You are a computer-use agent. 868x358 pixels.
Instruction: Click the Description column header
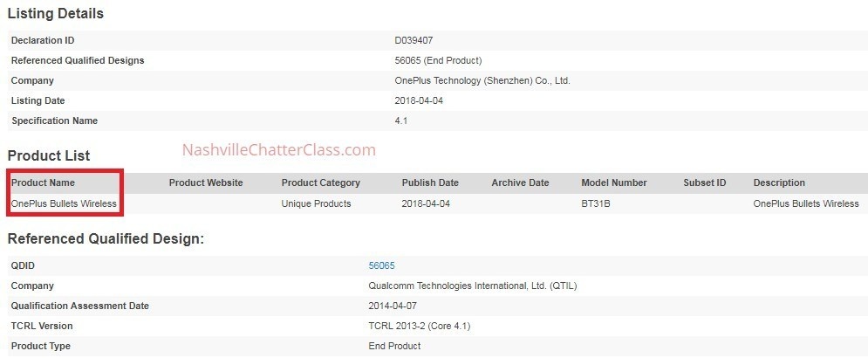click(x=779, y=182)
